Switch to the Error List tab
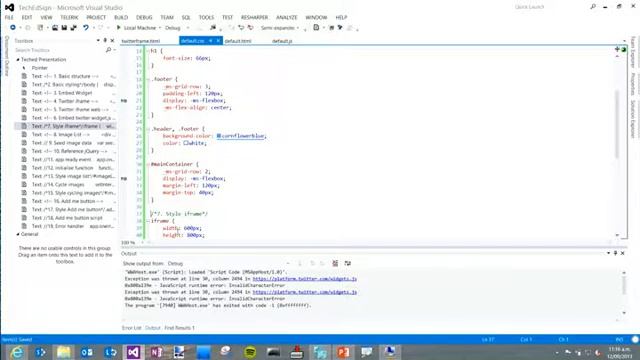Image resolution: width=640 pixels, height=360 pixels. (x=131, y=328)
